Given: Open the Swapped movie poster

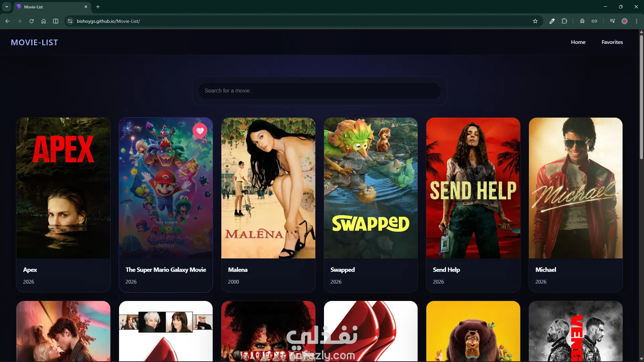Looking at the screenshot, I should point(371,188).
